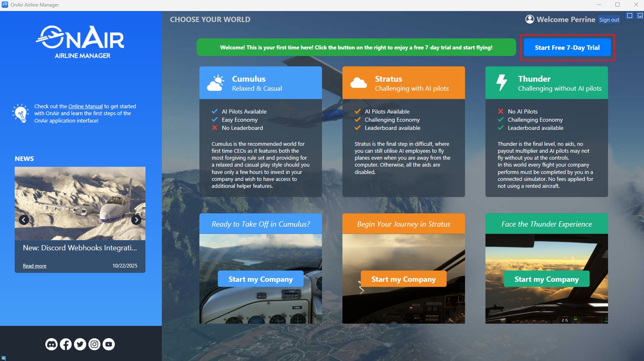
Task: Open the Discord Webhooks news thumbnail
Action: [80, 196]
